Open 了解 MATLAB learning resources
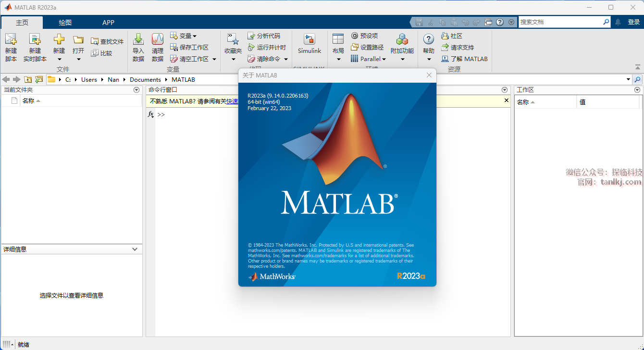 click(464, 59)
